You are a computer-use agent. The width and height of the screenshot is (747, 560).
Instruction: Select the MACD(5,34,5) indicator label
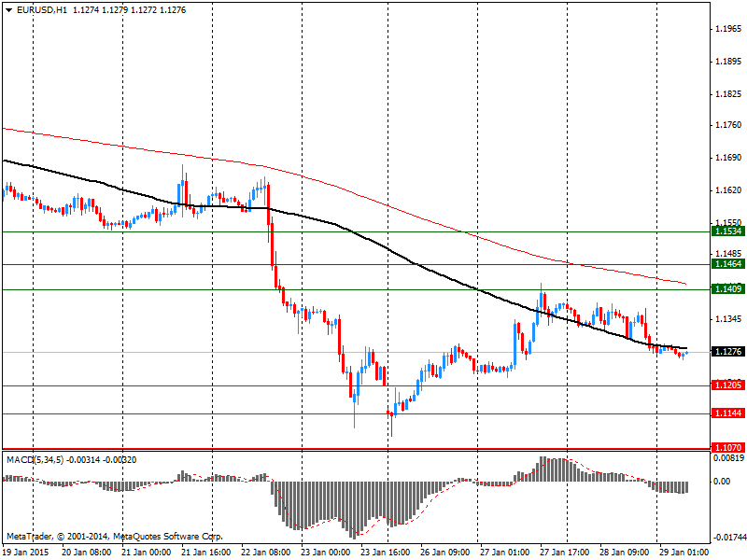(x=35, y=460)
